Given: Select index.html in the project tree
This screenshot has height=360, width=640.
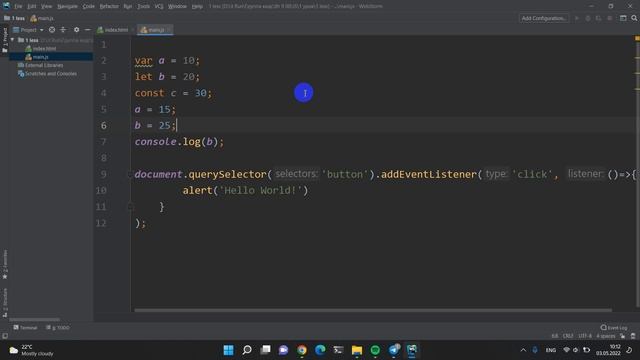Looking at the screenshot, I should 41,49.
